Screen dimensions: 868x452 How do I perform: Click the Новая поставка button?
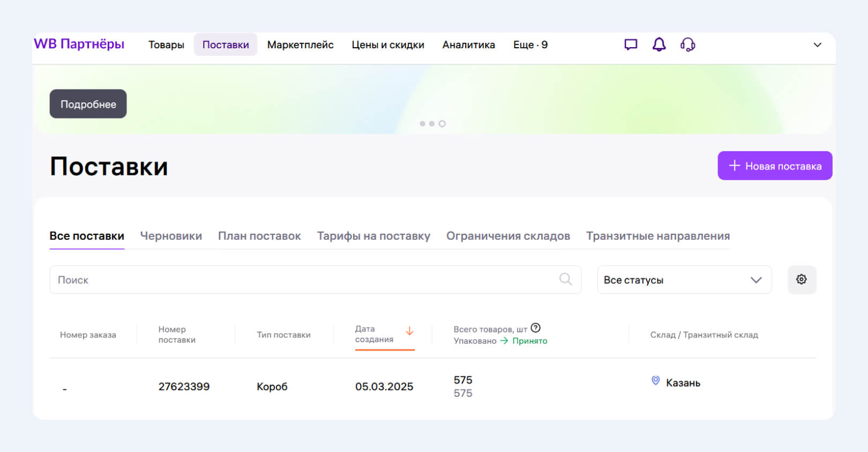point(775,166)
